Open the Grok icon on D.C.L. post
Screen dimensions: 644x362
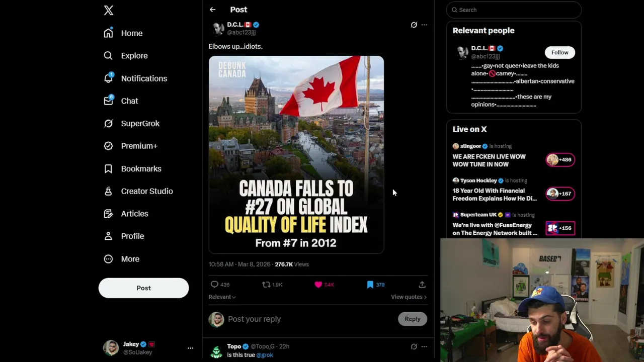point(414,25)
